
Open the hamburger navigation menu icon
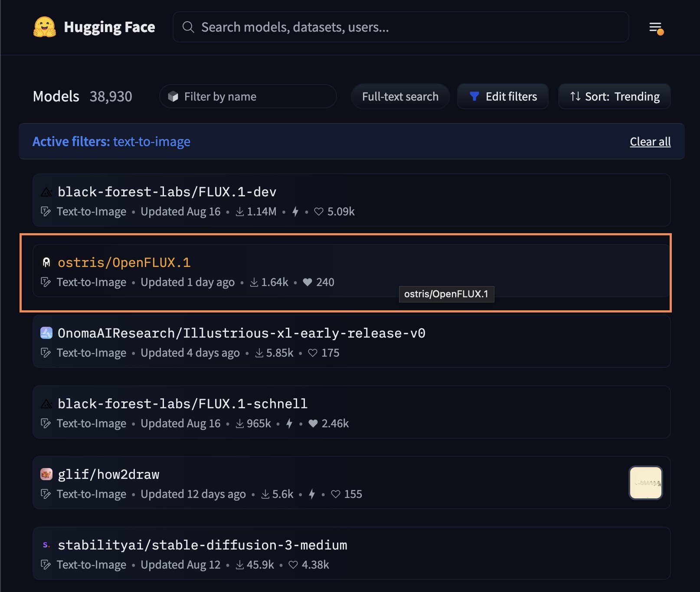coord(655,28)
